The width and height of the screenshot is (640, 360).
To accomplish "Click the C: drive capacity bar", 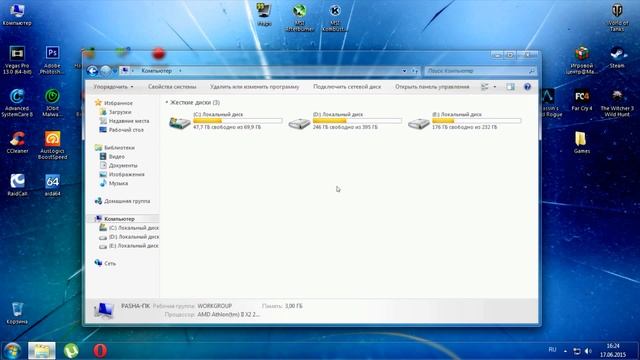I will (238, 121).
